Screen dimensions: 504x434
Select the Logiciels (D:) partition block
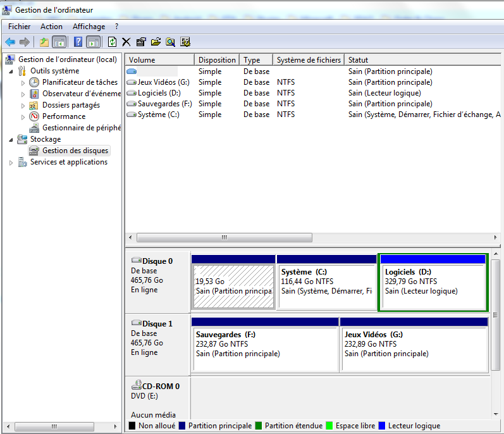click(433, 282)
